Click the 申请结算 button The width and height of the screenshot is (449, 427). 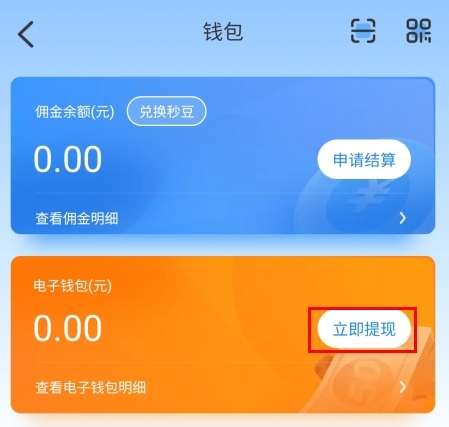(x=364, y=159)
